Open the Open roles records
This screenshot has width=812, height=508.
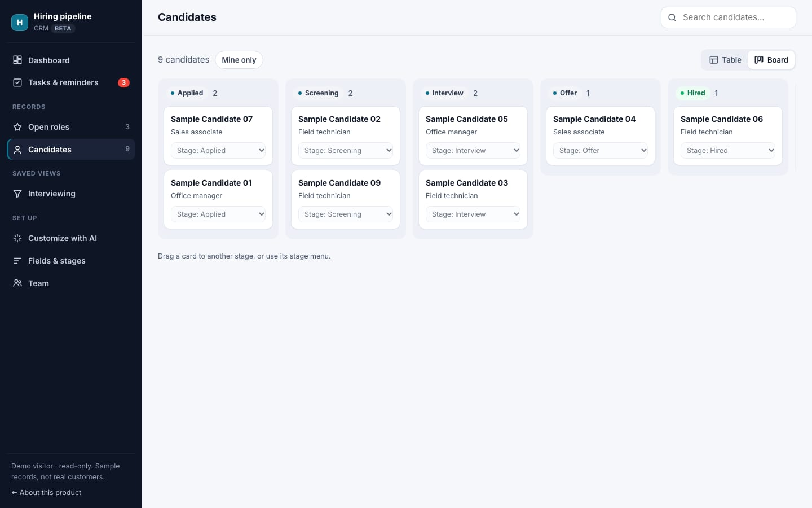pos(71,127)
